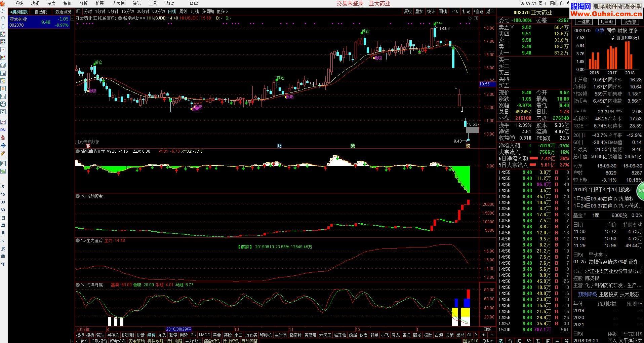Click the diamond icon at chart top-right

click(470, 18)
